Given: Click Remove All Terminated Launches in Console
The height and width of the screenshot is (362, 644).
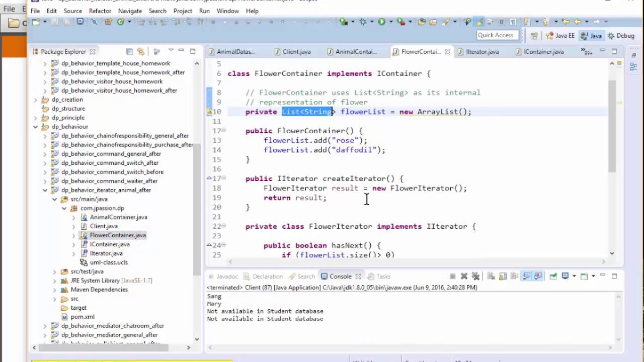Looking at the screenshot, I should click(x=475, y=276).
